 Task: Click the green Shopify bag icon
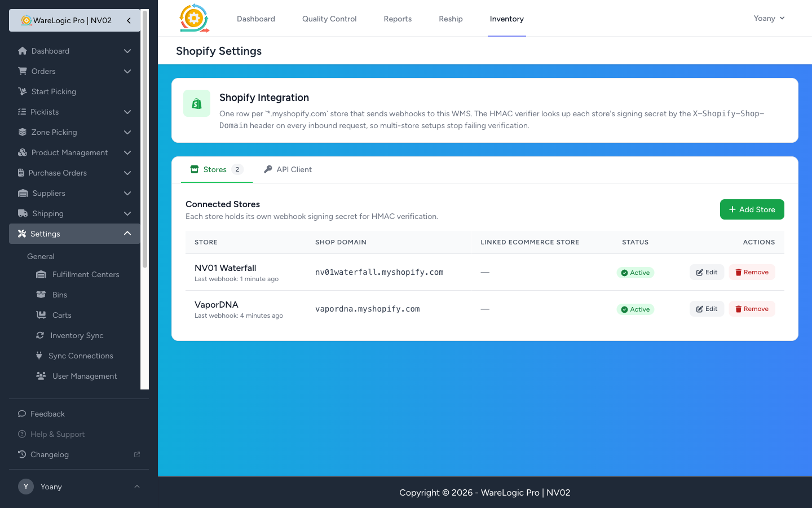coord(197,103)
